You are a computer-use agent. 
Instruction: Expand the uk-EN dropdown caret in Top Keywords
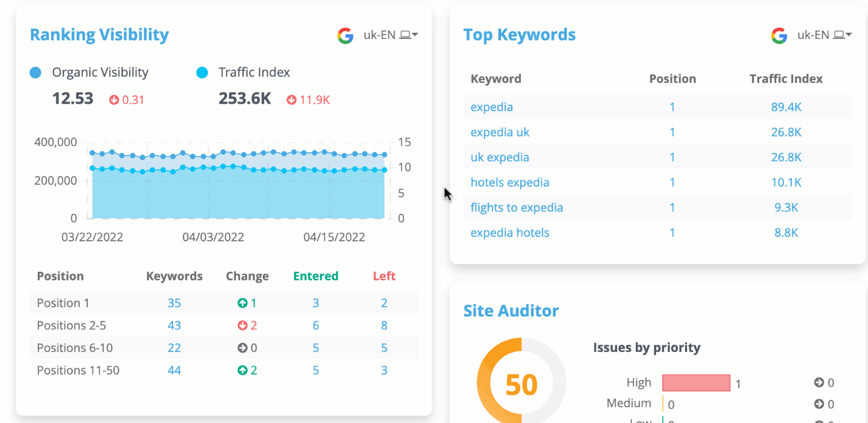click(848, 36)
